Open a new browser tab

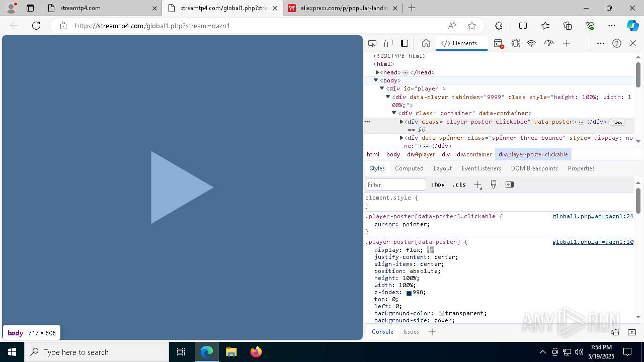pos(412,8)
